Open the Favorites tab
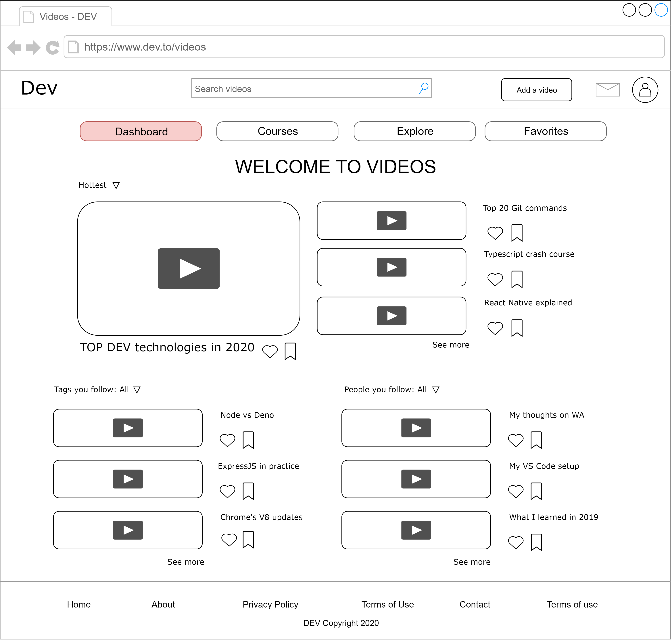This screenshot has width=672, height=640. point(546,131)
